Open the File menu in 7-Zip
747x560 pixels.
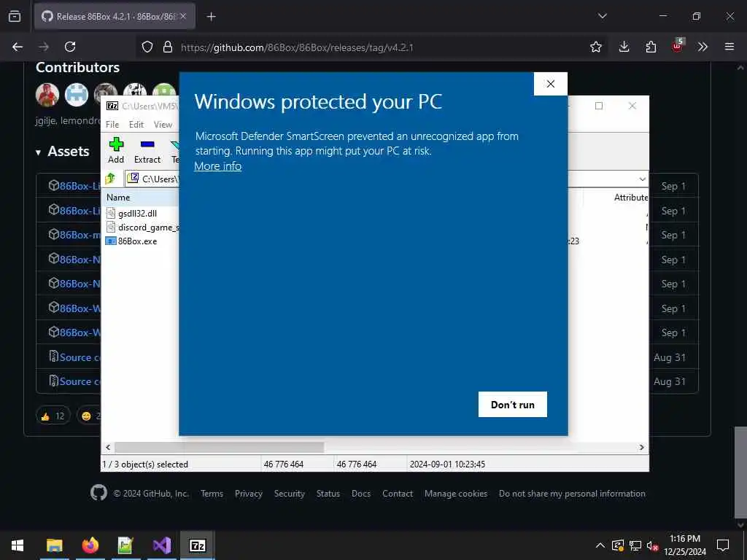pos(112,124)
